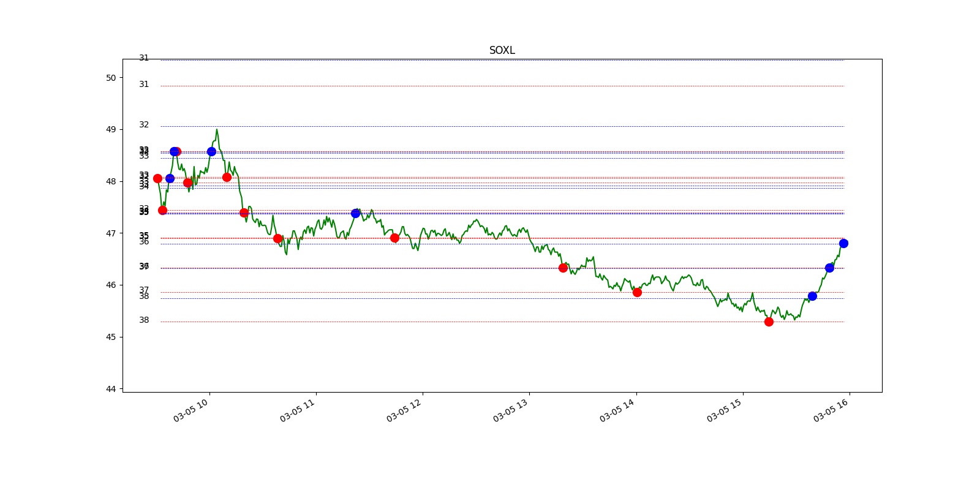Click the y-axis tick label 47

tap(111, 233)
